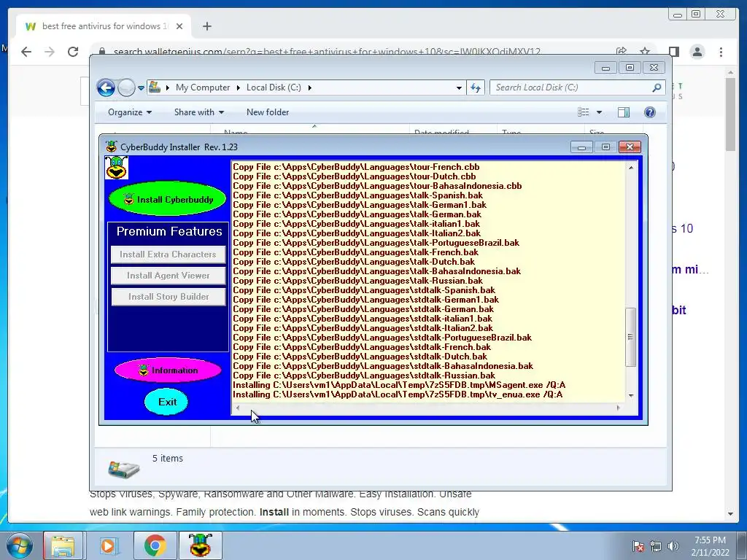Toggle the Explorer preview pane

(x=624, y=112)
